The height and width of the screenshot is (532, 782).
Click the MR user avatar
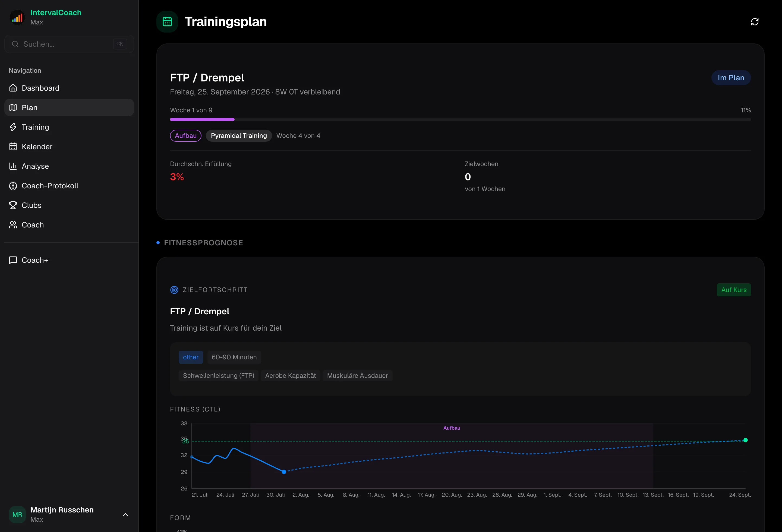[17, 515]
